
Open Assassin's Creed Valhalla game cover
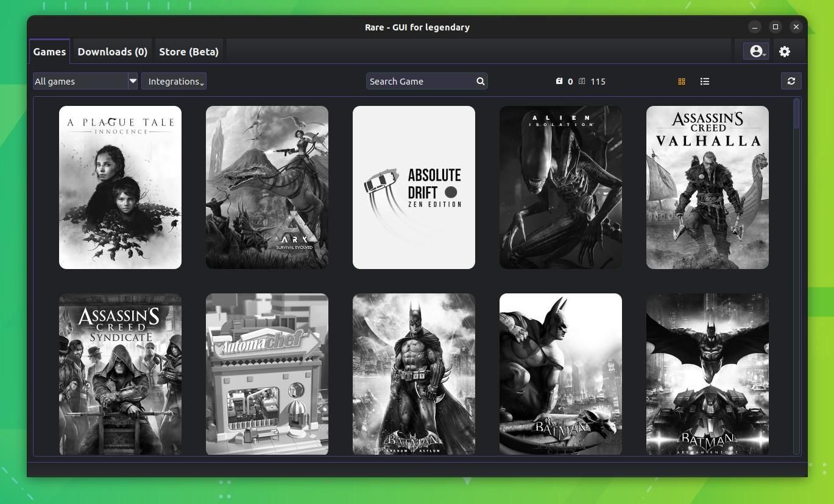[x=707, y=187]
